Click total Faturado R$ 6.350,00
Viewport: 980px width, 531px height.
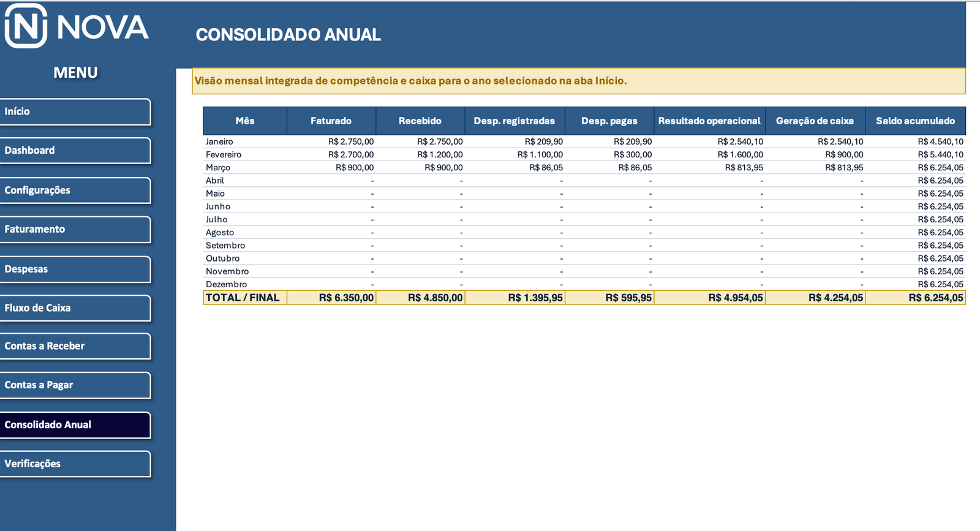tap(331, 298)
